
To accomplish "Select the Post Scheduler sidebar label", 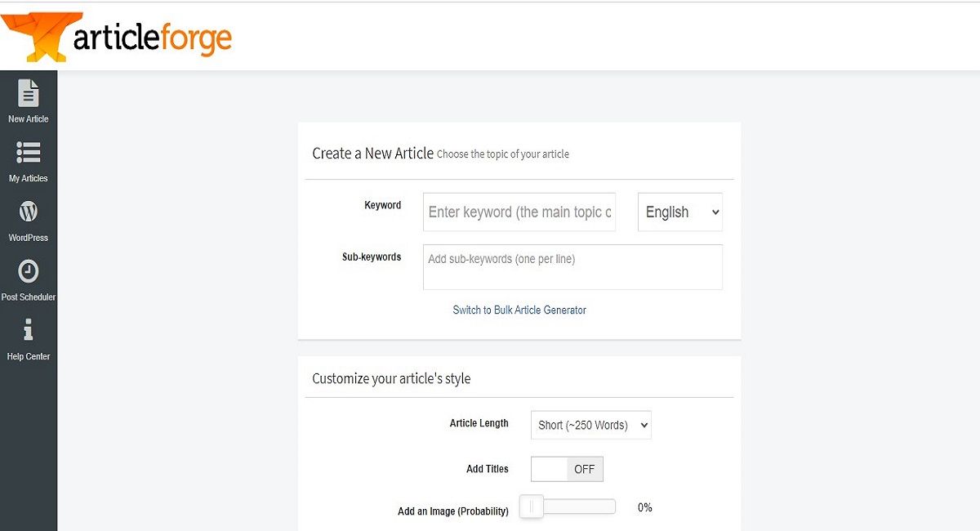I will (x=29, y=297).
